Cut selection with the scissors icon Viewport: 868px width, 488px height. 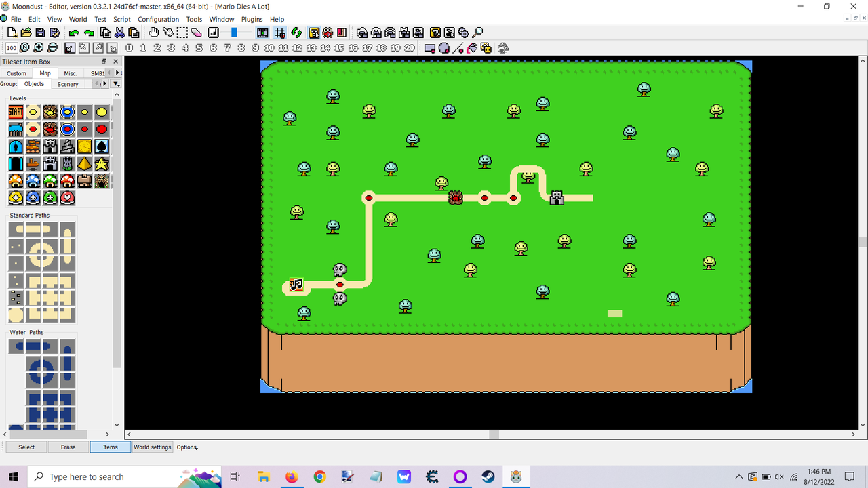pyautogui.click(x=120, y=33)
